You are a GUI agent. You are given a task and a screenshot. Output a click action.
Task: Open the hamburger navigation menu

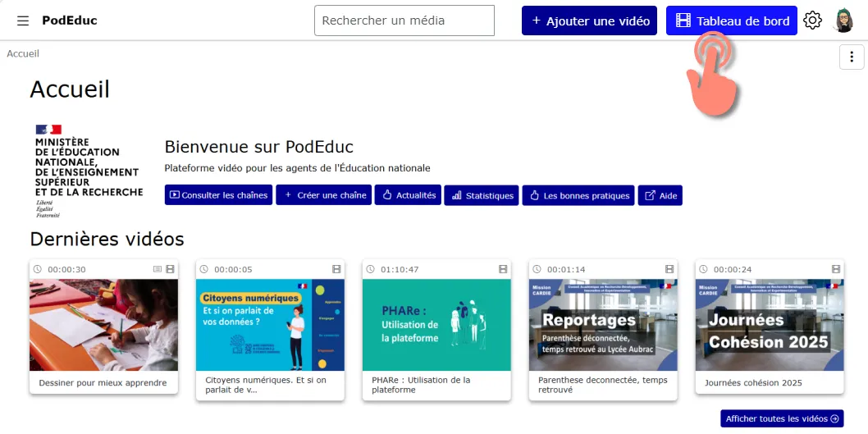[x=23, y=21]
